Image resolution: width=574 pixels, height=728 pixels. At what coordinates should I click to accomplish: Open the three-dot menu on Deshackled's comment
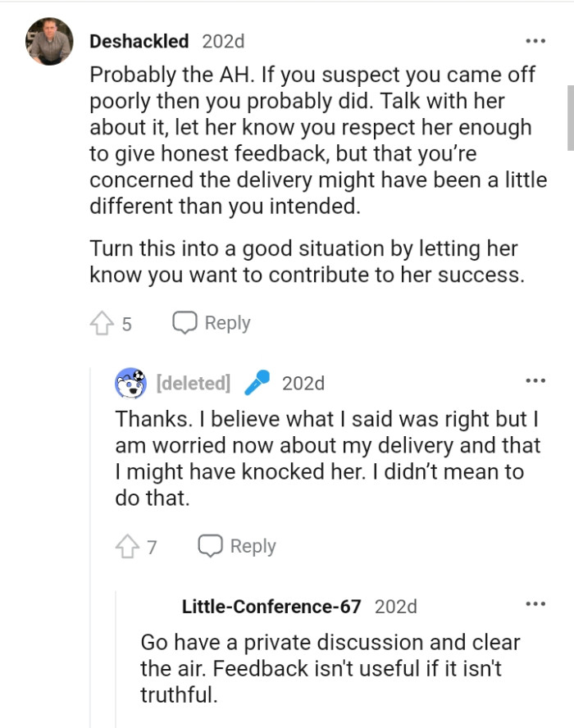point(536,39)
